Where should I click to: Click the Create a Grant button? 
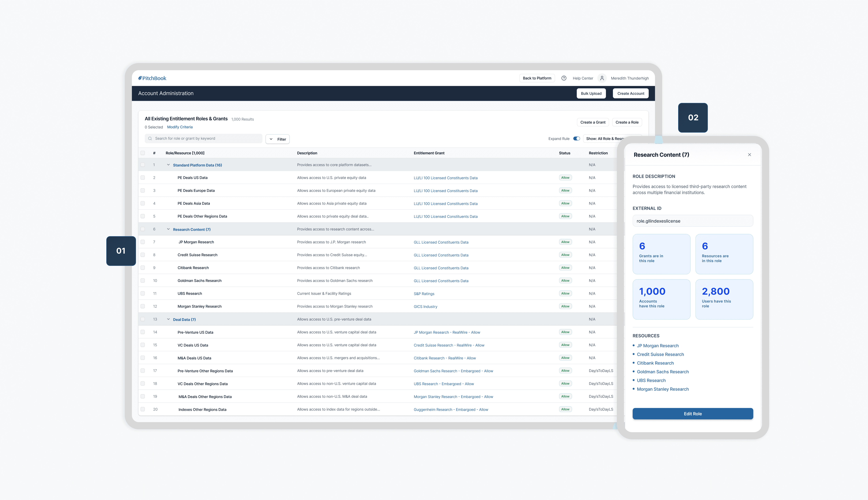593,122
